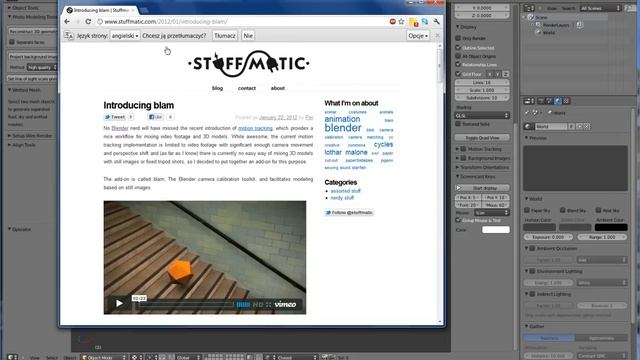Image resolution: width=640 pixels, height=360 pixels.
Task: Toggle Textured Solid checkbox
Action: coord(458,124)
